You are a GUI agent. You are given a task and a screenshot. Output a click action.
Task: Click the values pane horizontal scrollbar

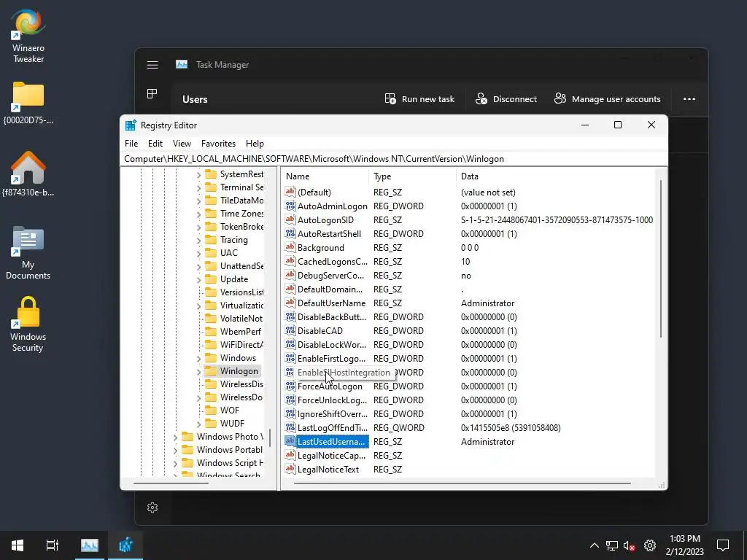(462, 483)
